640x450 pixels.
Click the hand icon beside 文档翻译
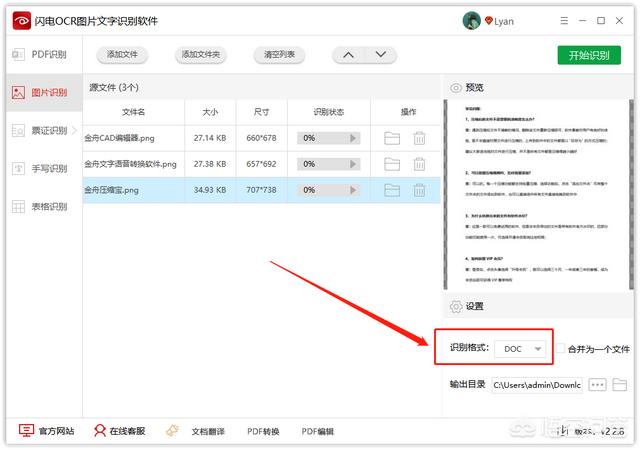coord(172,430)
